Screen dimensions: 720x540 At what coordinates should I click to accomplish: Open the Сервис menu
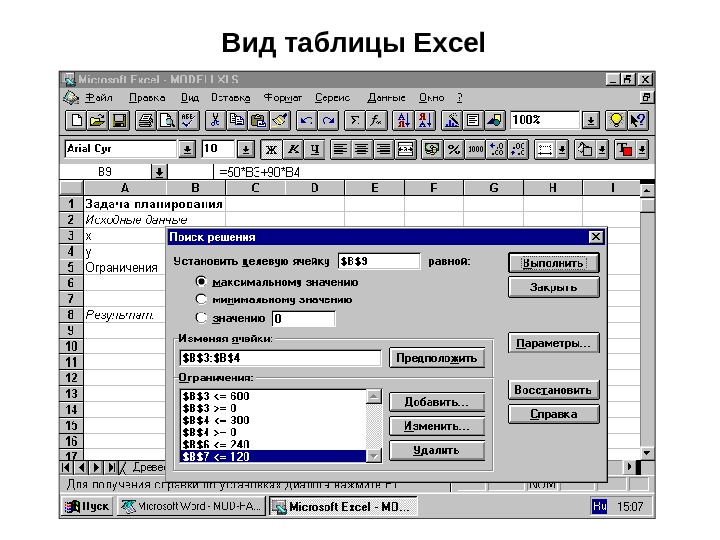[332, 98]
